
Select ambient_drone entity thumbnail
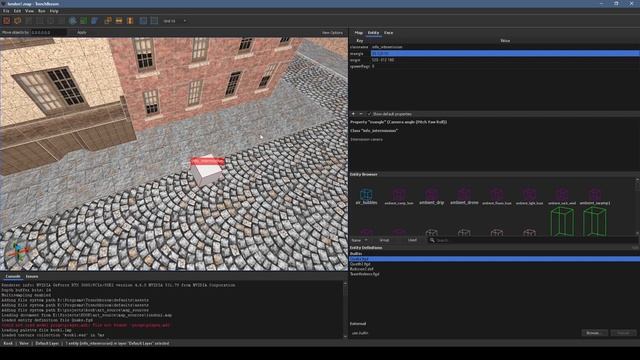pyautogui.click(x=464, y=196)
